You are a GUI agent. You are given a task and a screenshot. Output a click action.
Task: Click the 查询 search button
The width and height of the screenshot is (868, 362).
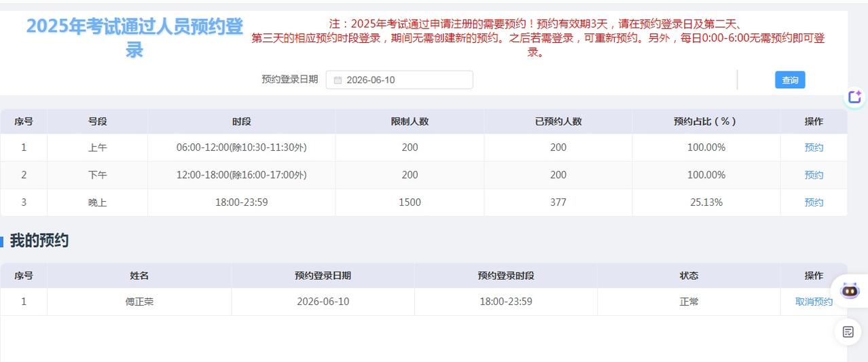790,80
